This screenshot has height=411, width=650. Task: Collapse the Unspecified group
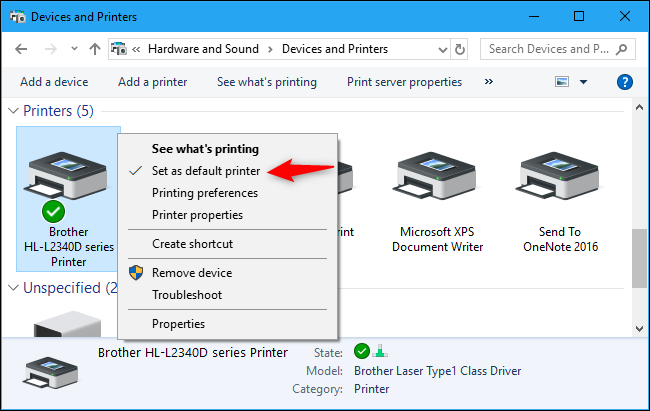click(x=13, y=288)
